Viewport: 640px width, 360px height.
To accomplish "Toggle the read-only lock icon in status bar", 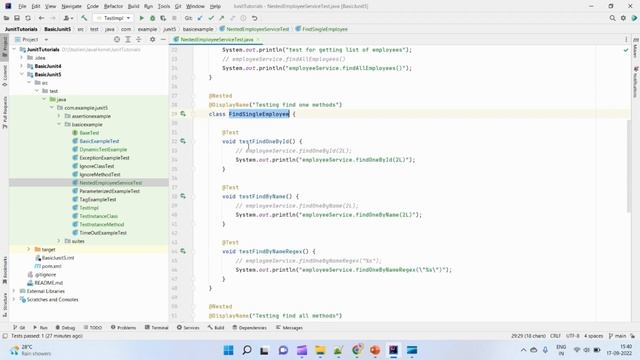I will pyautogui.click(x=632, y=336).
